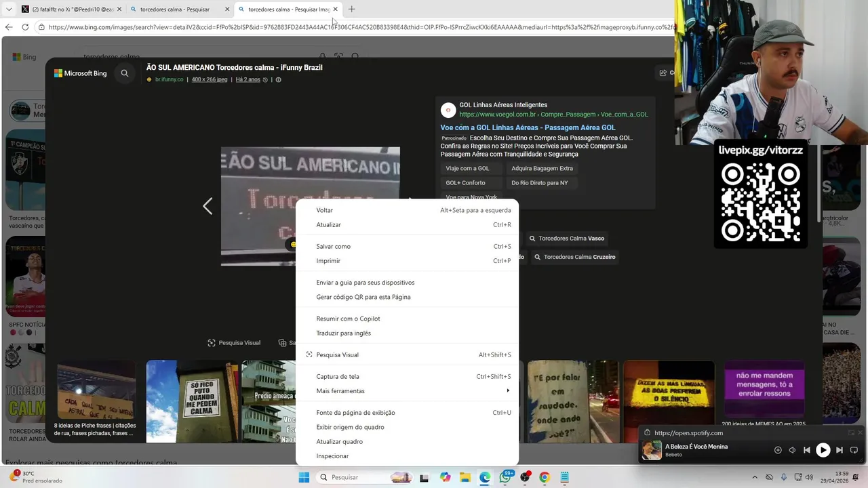Image resolution: width=868 pixels, height=488 pixels.
Task: Open File Explorer from the taskbar
Action: coord(465,477)
